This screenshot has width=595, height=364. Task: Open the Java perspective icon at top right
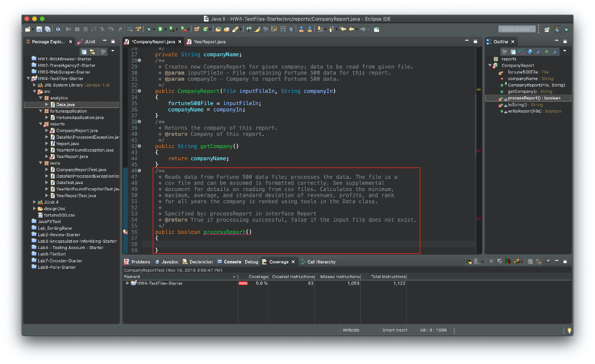[557, 29]
